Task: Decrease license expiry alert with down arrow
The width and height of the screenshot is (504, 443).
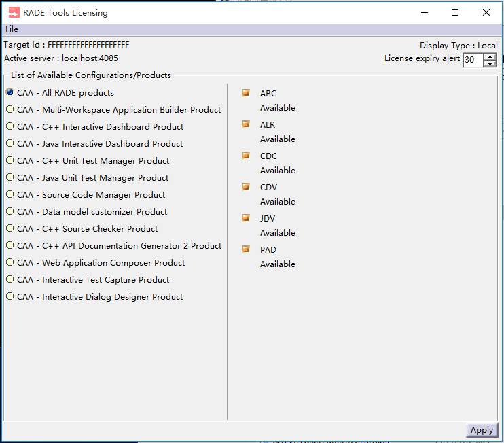Action: [x=490, y=64]
